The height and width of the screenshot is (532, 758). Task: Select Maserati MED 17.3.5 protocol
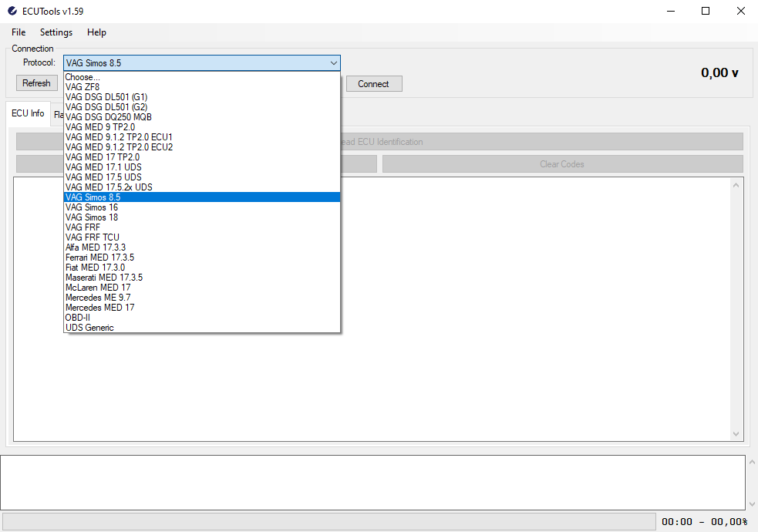[x=202, y=278]
